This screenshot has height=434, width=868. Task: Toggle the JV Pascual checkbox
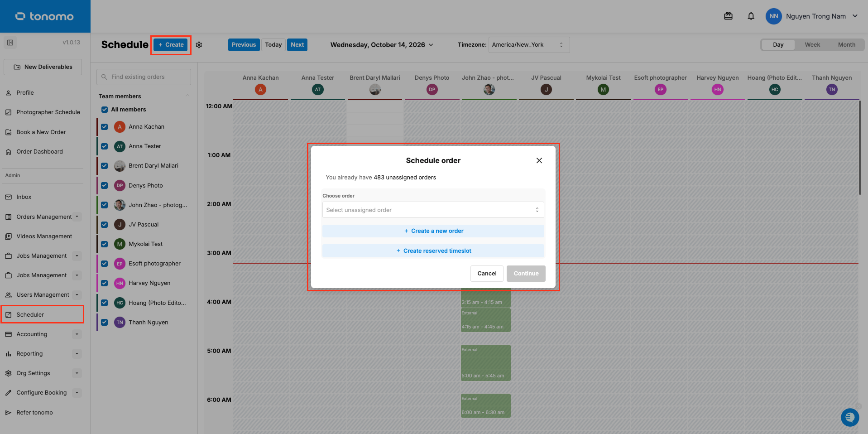(105, 225)
